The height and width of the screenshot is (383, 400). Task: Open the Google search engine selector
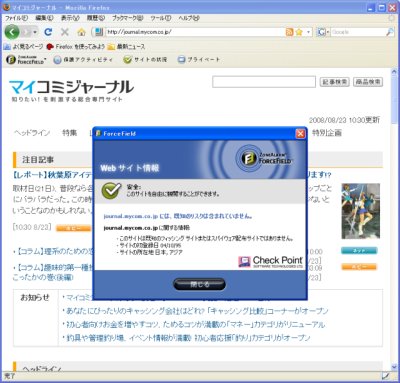click(324, 32)
